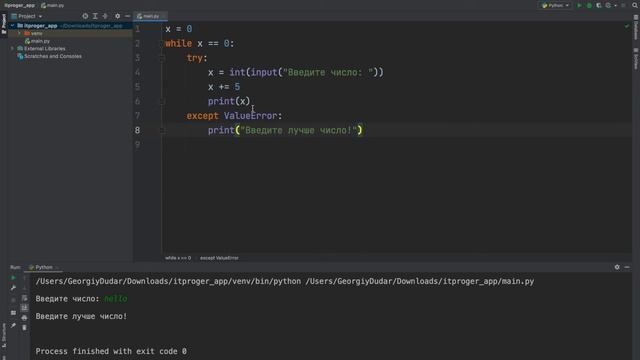Image resolution: width=640 pixels, height=360 pixels.
Task: Open Run panel settings gear
Action: coord(617,267)
